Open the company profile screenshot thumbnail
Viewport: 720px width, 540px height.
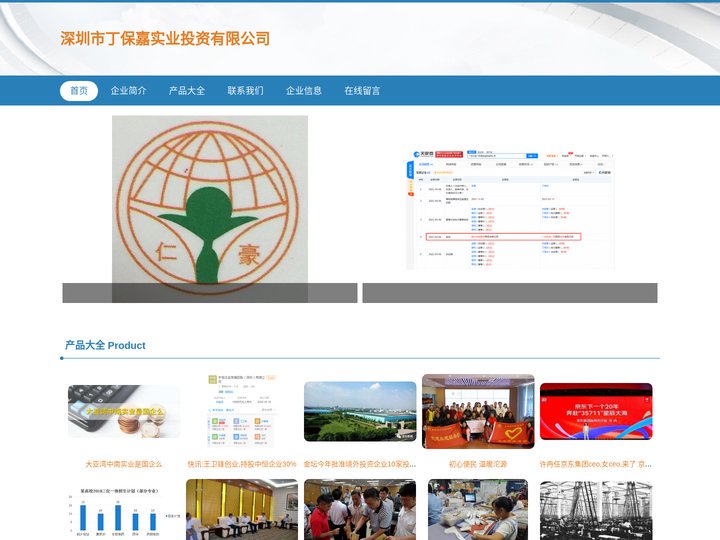242,411
